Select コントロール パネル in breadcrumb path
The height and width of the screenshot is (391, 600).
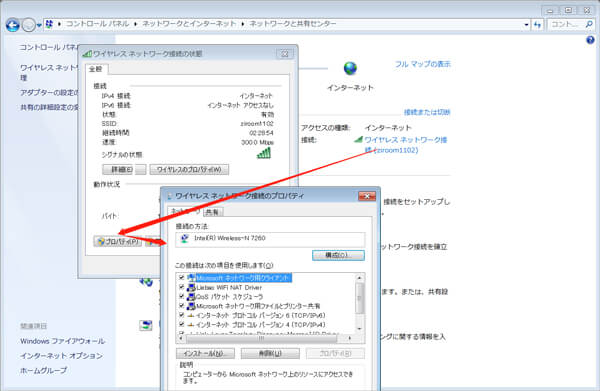97,24
